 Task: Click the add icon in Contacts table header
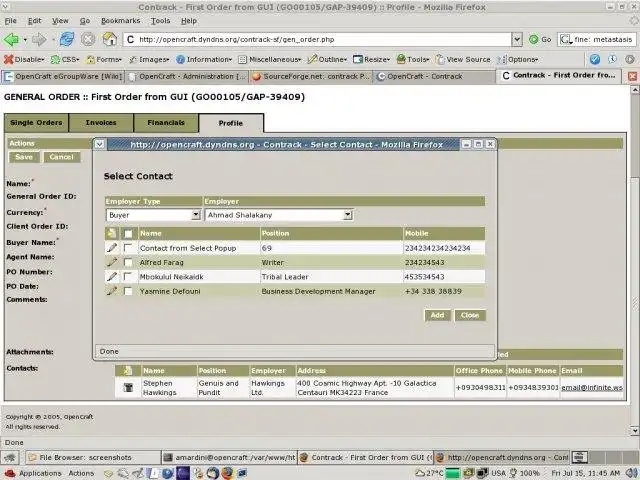(128, 371)
